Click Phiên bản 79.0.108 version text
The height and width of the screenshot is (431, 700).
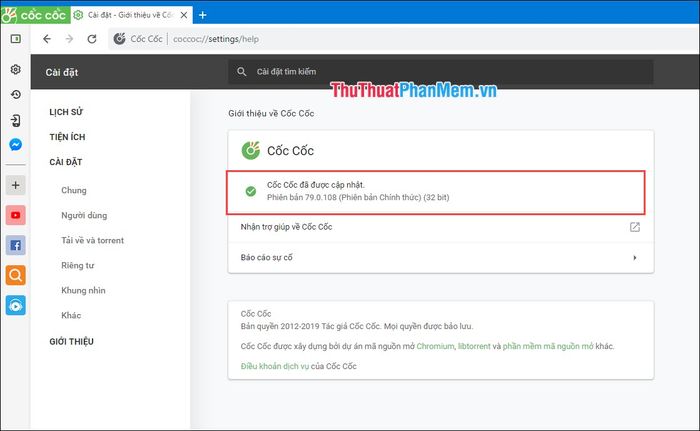[358, 197]
